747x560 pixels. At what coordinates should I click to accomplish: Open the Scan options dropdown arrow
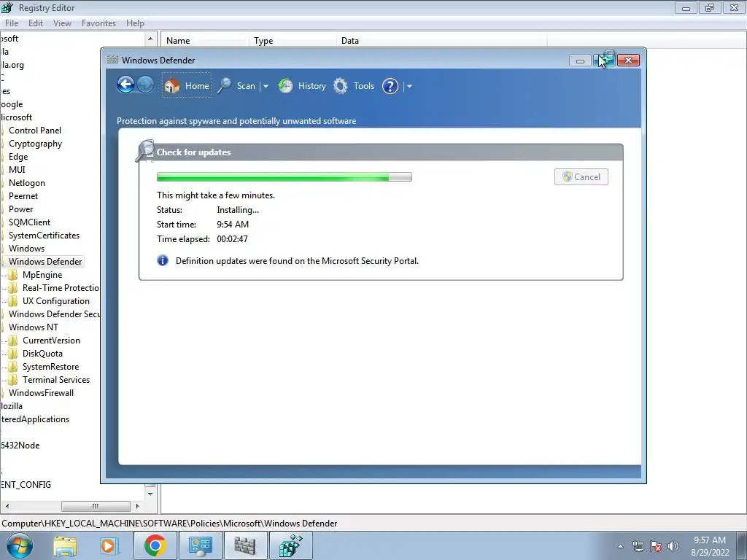tap(266, 86)
